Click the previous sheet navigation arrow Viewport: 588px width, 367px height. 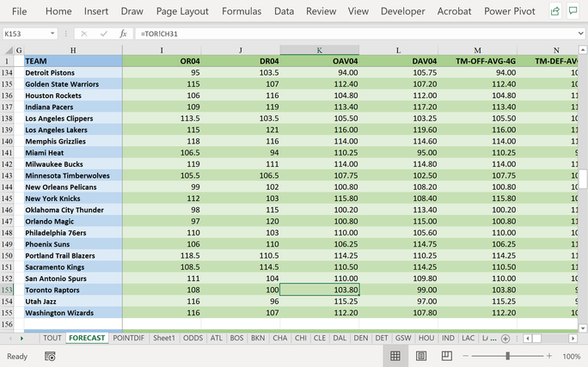click(10, 339)
